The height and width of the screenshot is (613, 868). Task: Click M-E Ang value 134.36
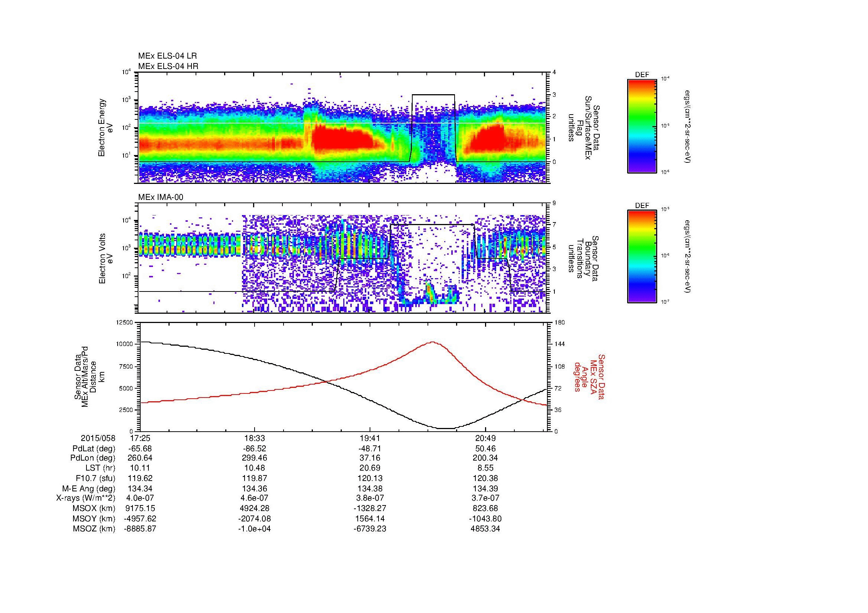click(255, 489)
